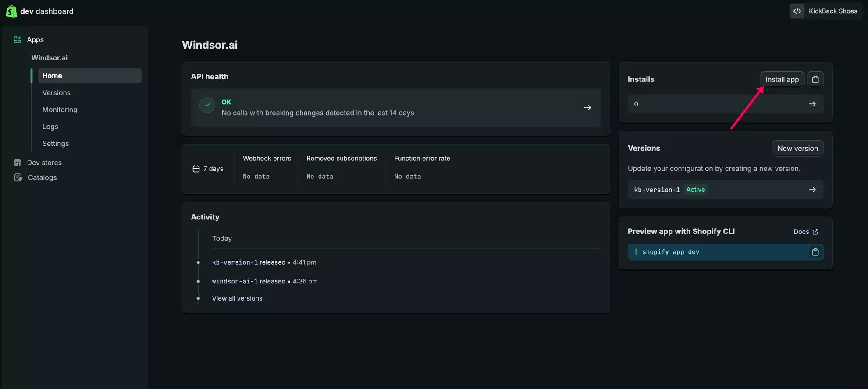Click the Dev stores storefront icon

click(18, 163)
